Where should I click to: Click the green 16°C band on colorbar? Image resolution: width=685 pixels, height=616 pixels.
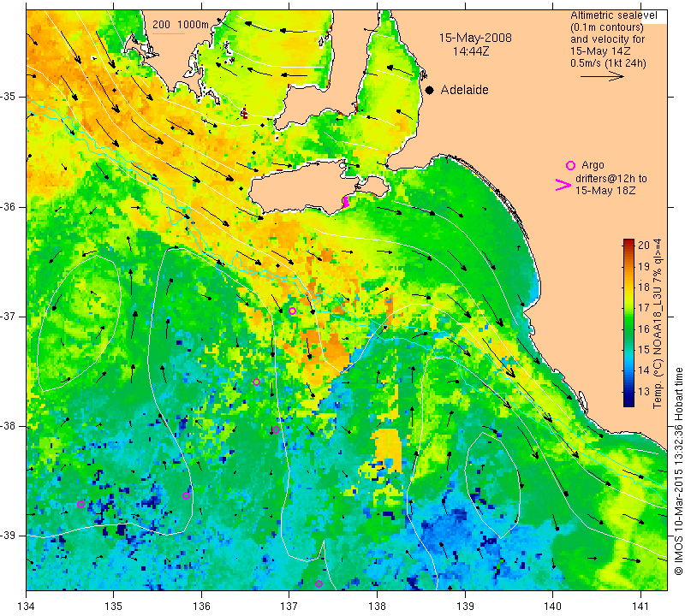(628, 329)
